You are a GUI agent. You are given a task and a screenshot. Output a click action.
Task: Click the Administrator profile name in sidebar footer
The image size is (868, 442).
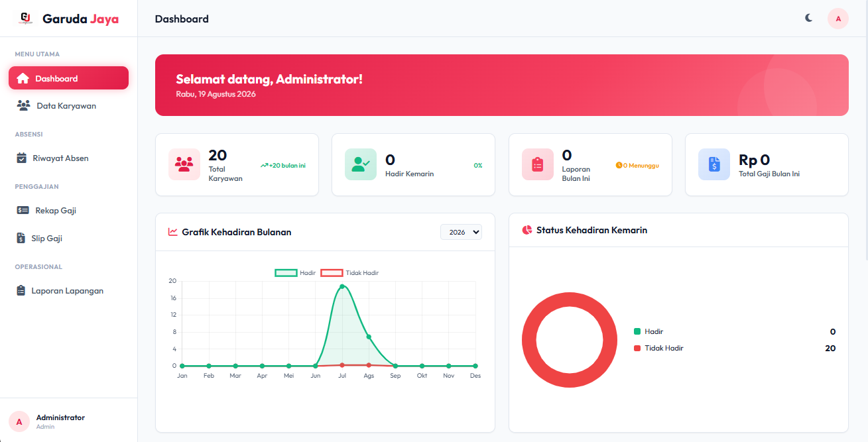click(60, 417)
